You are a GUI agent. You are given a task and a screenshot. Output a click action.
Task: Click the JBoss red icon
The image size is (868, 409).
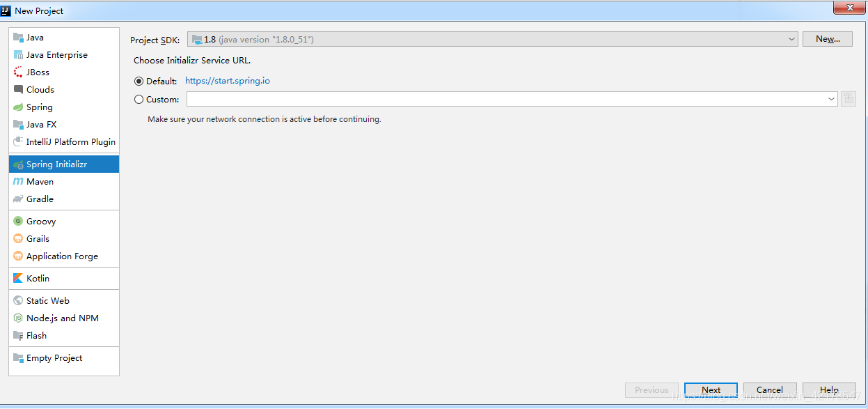click(x=18, y=72)
